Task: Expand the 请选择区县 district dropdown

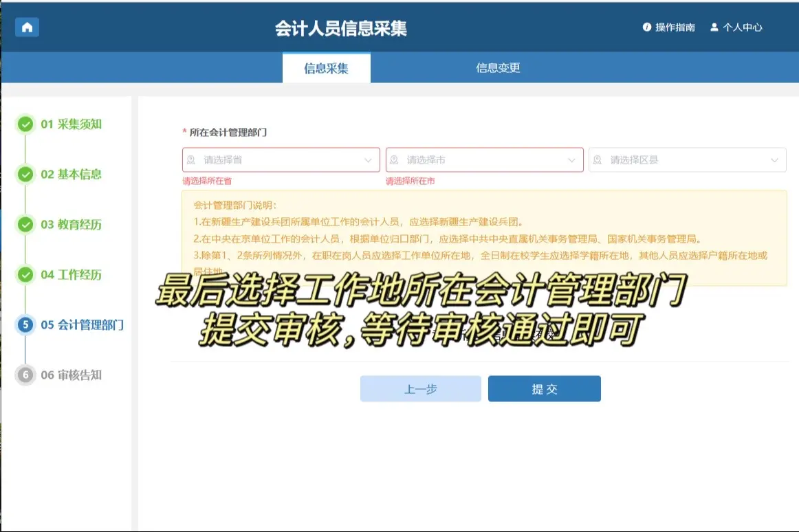Action: pyautogui.click(x=687, y=160)
